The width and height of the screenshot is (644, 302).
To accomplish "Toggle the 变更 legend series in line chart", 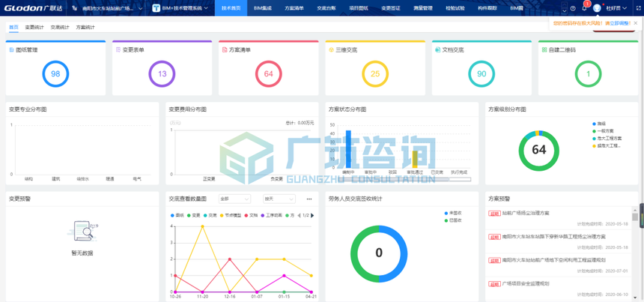I will click(x=194, y=215).
